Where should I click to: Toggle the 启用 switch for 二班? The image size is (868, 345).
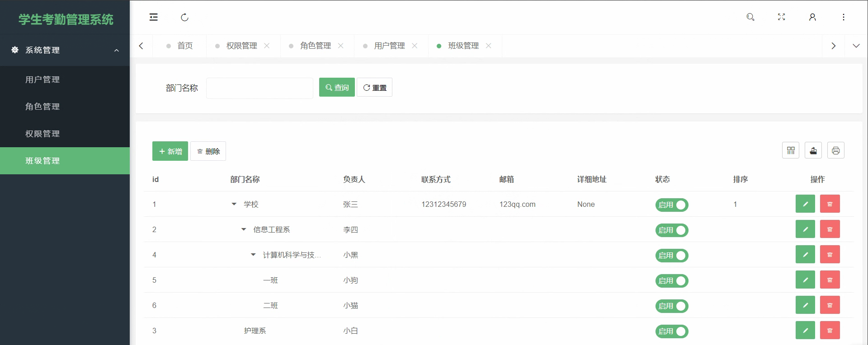click(672, 306)
